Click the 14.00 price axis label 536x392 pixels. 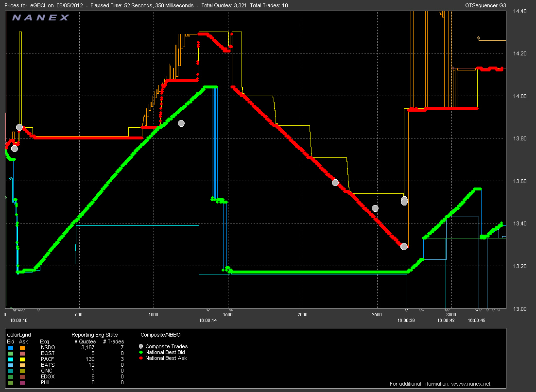point(519,96)
